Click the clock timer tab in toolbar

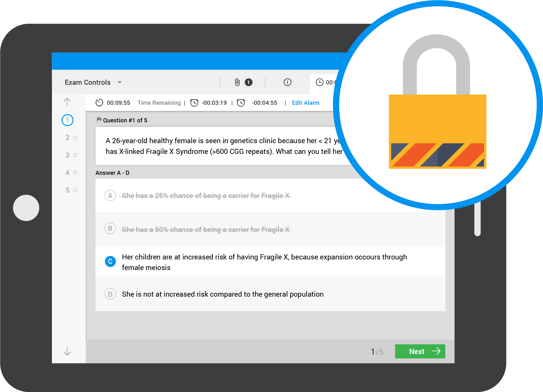(325, 82)
